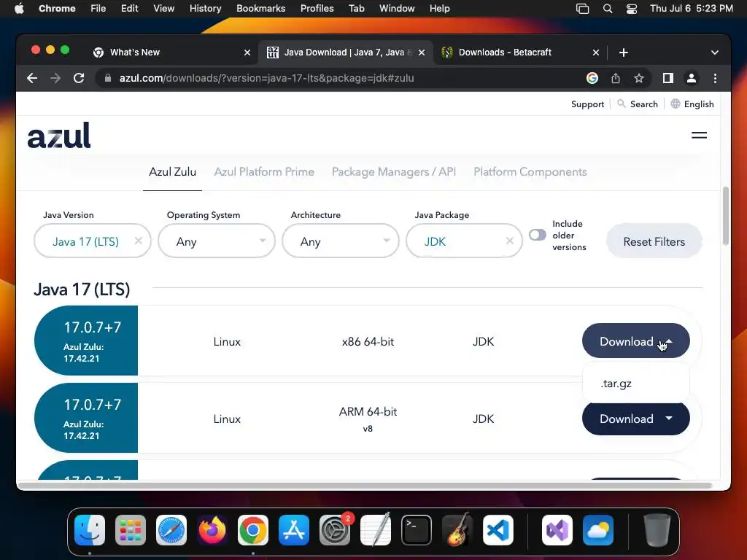Open Visual Studio from the dock
747x560 pixels.
point(557,530)
